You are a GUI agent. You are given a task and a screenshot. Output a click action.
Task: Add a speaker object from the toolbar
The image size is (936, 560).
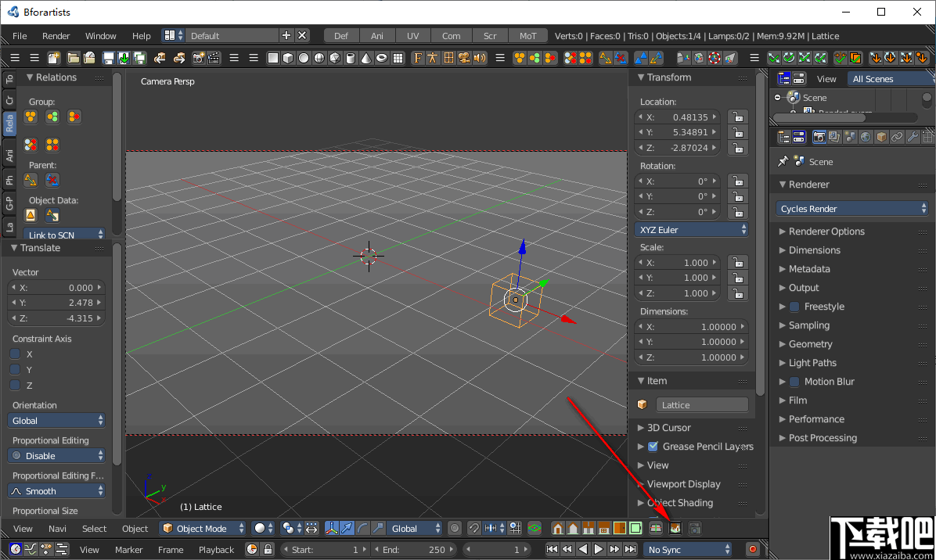tap(479, 58)
